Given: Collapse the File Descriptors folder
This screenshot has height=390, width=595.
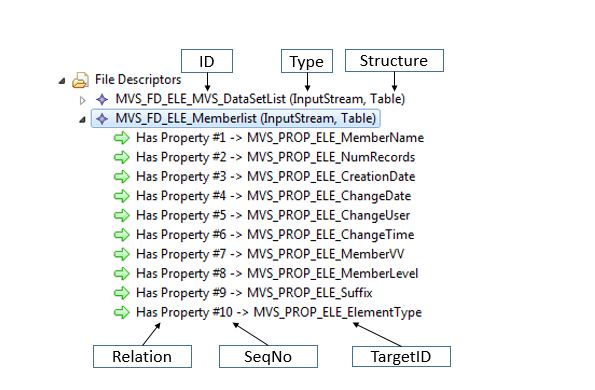Looking at the screenshot, I should [x=62, y=81].
